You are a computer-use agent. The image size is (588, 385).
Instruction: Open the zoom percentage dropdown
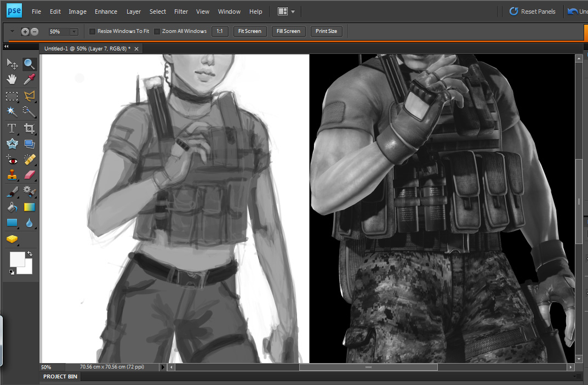tap(74, 32)
